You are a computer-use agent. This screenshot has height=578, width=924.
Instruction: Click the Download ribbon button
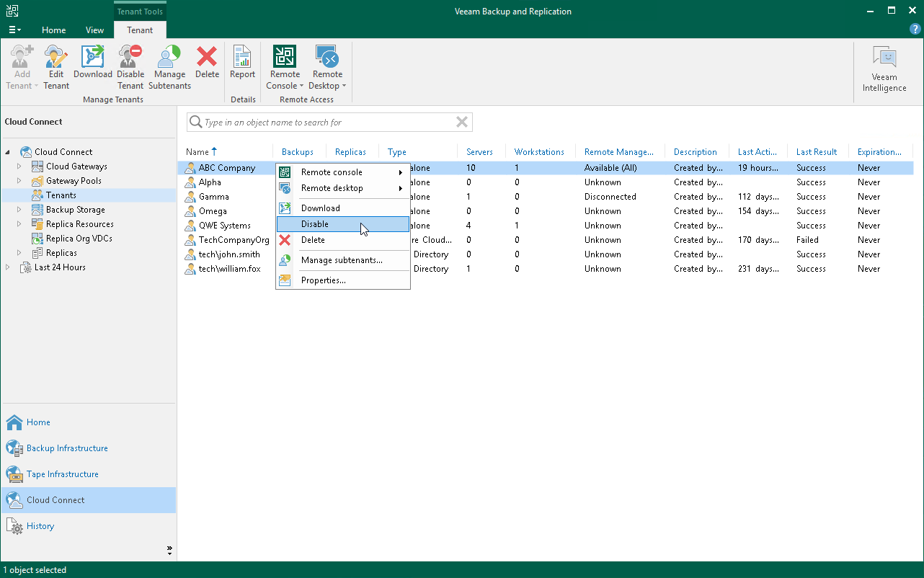tap(93, 62)
